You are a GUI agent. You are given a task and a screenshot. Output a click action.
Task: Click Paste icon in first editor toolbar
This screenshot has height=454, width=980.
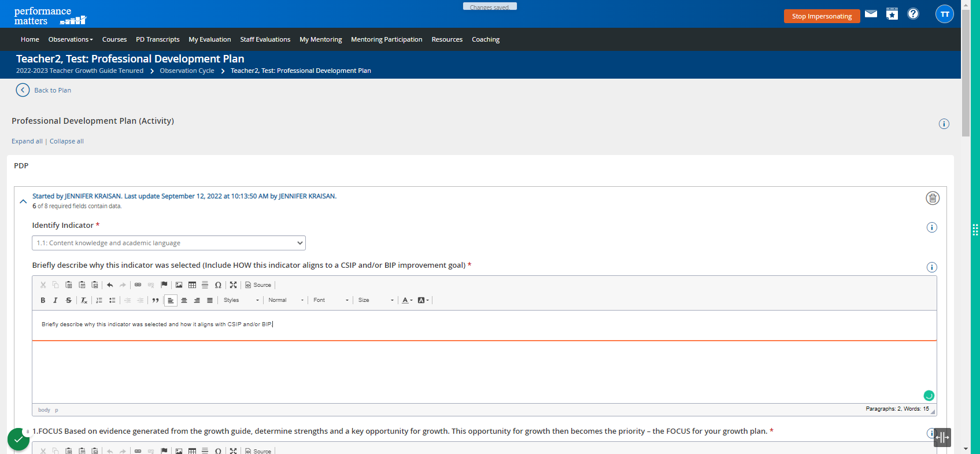(x=68, y=285)
